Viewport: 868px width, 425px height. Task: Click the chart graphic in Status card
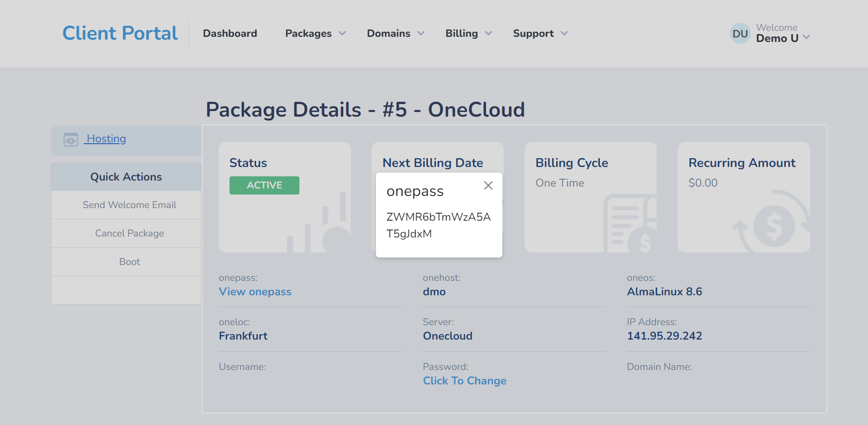pos(318,223)
